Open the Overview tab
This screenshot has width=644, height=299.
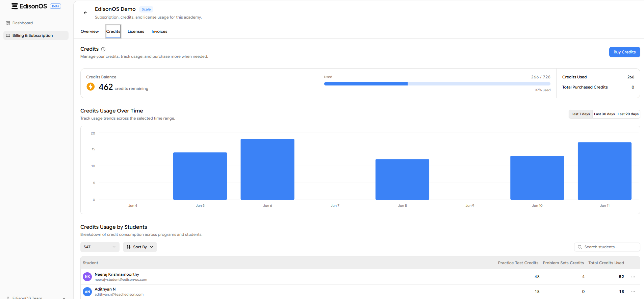pos(90,31)
